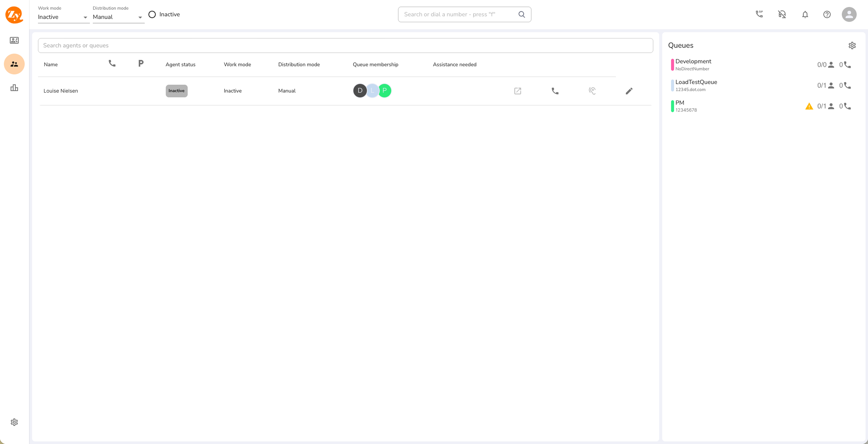This screenshot has width=868, height=444.
Task: Click the headset-off icon in top bar
Action: pyautogui.click(x=782, y=14)
